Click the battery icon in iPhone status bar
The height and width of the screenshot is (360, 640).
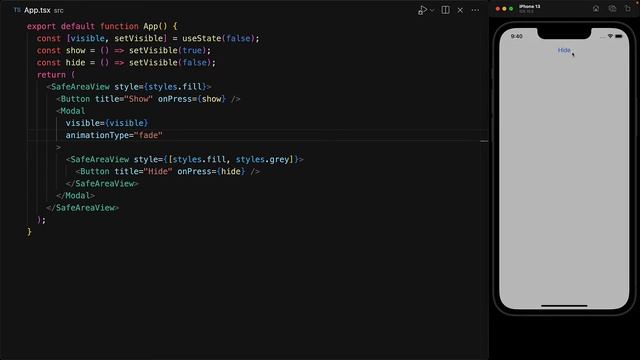tap(619, 36)
